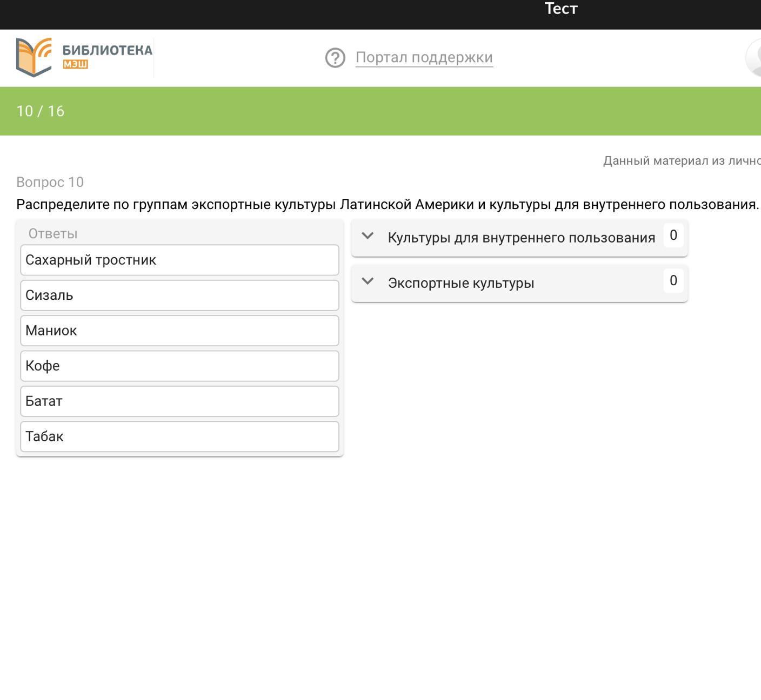Select the Сахарный тростник answer
Screen dimensions: 761x700
point(179,260)
